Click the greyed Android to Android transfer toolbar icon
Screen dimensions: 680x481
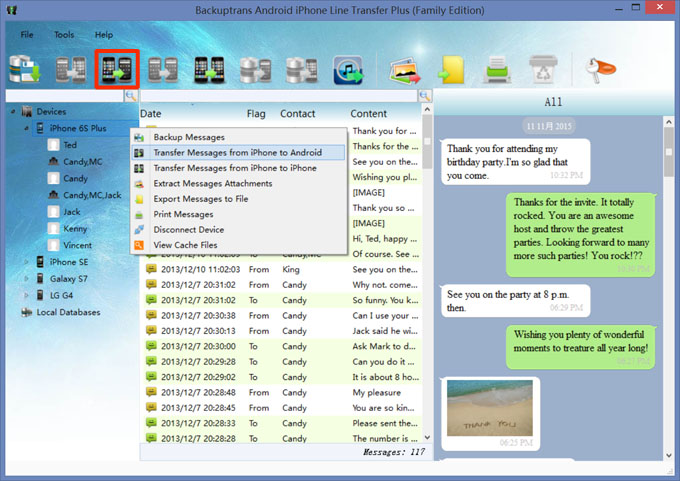pyautogui.click(x=72, y=69)
